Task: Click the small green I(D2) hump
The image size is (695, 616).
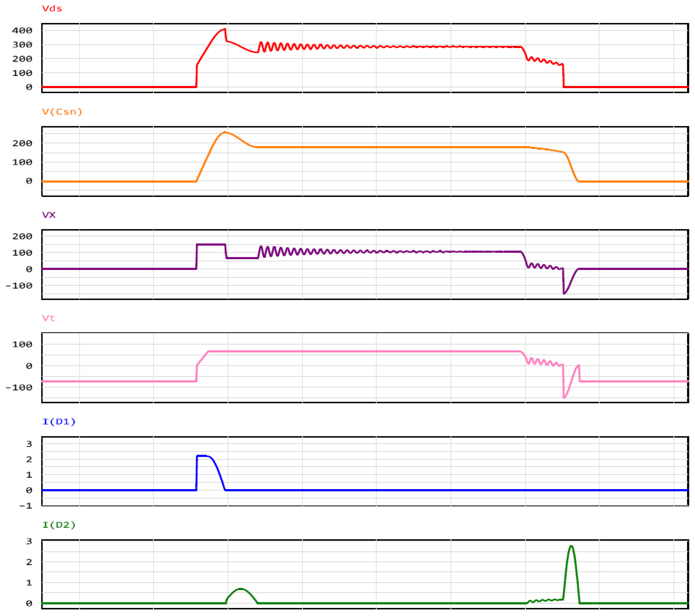Action: tap(241, 589)
